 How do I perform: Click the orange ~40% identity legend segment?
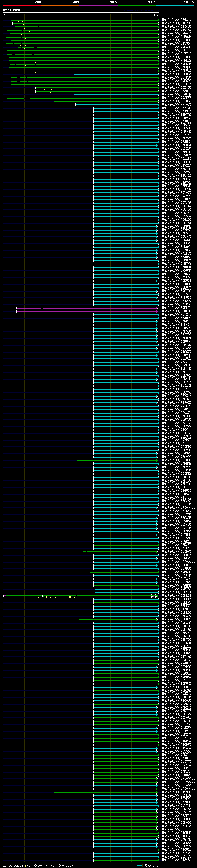pyautogui.click(x=60, y=6)
